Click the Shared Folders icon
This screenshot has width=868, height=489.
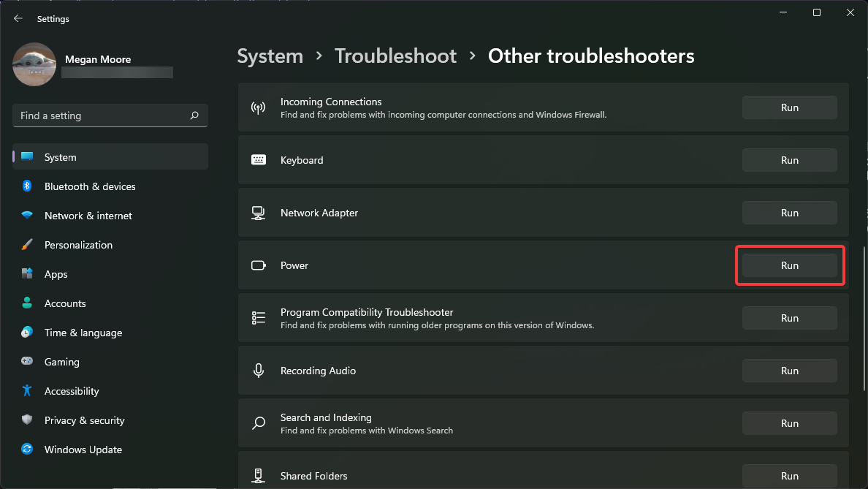(x=259, y=475)
